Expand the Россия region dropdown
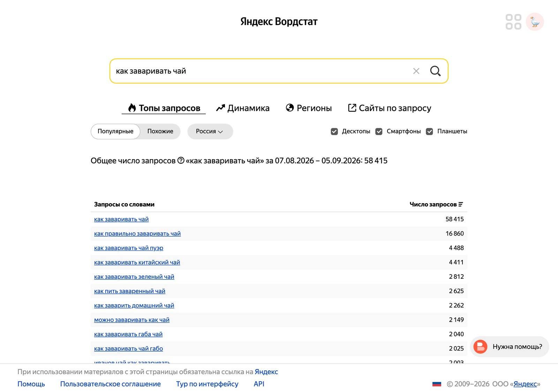 210,131
